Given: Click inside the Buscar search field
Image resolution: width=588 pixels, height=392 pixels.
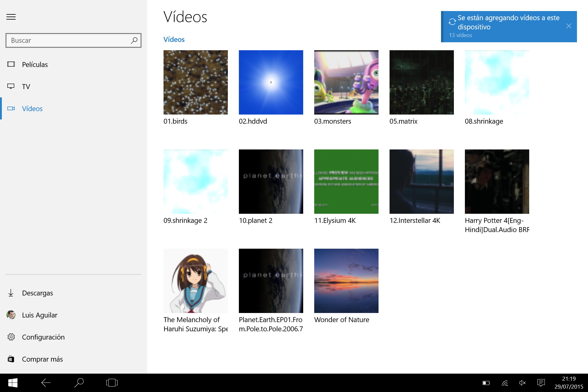Looking at the screenshot, I should [67, 40].
